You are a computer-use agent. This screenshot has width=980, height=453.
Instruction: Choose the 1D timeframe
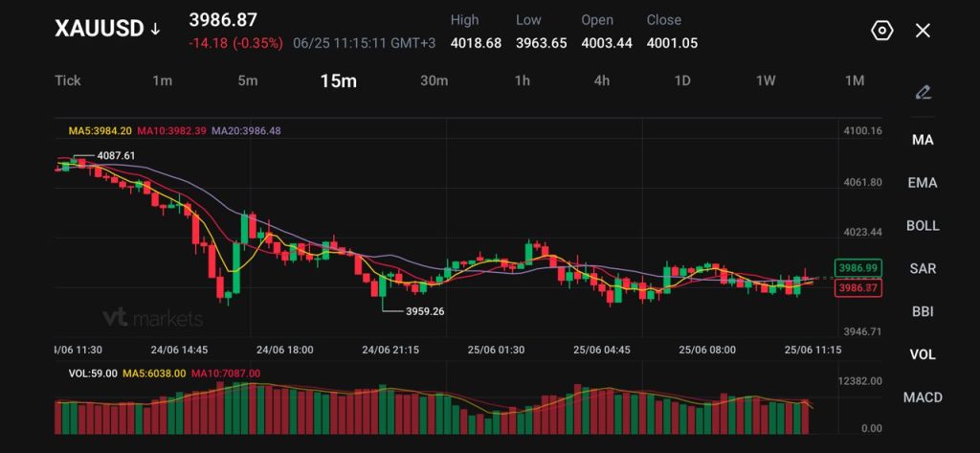click(x=682, y=80)
